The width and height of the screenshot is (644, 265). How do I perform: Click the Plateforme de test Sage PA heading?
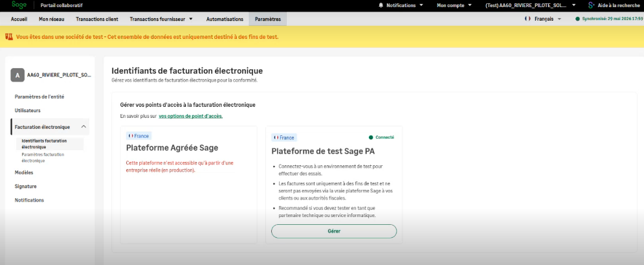323,151
